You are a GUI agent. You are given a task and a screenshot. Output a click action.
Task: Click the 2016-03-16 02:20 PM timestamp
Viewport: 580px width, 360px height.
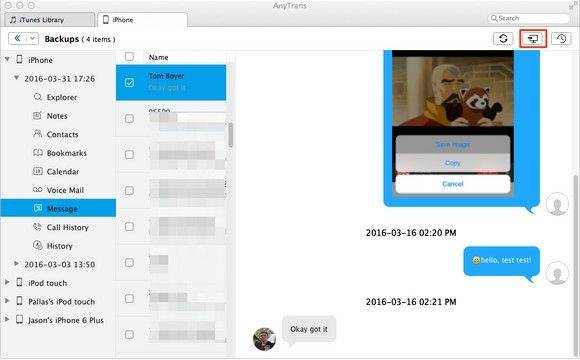tap(411, 233)
